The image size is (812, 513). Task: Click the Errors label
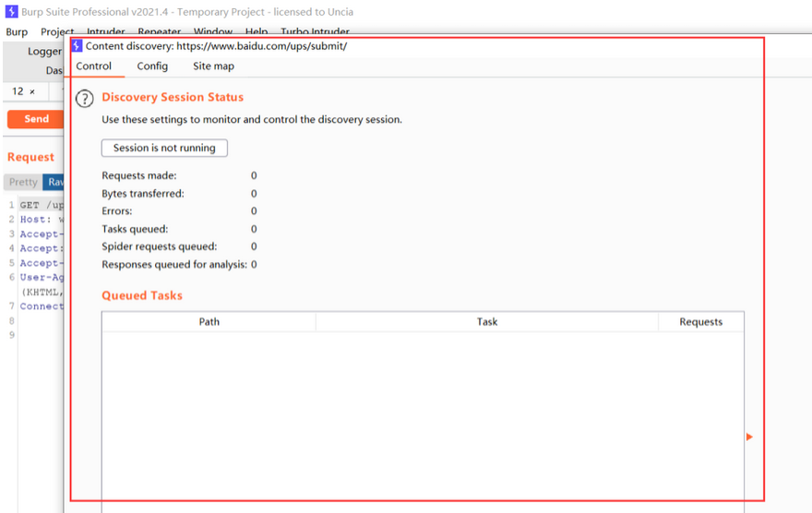pos(117,211)
